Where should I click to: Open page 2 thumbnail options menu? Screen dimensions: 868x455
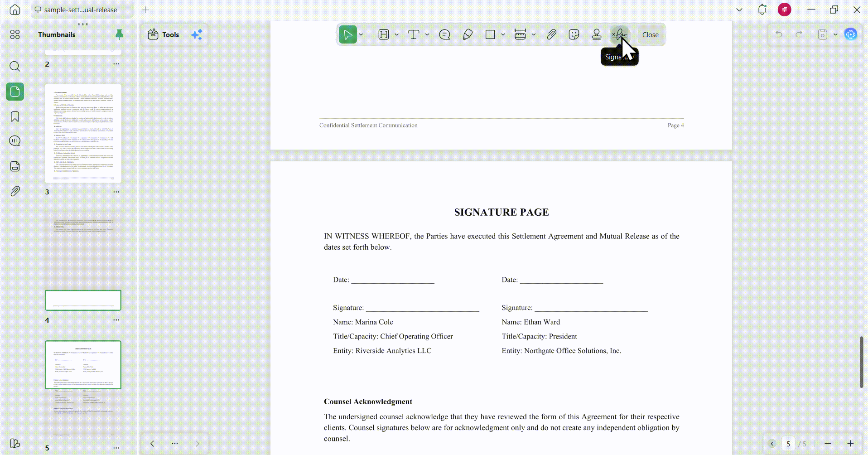[116, 64]
